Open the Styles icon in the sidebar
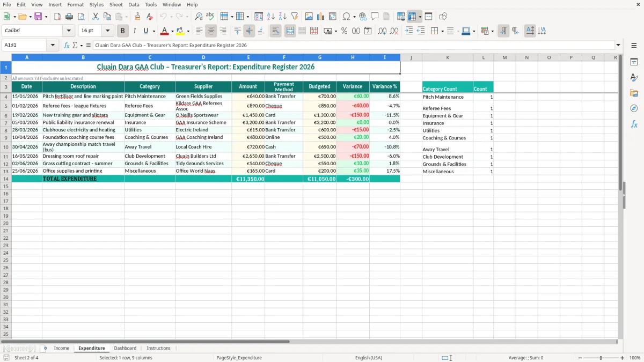The height and width of the screenshot is (362, 644). click(634, 78)
